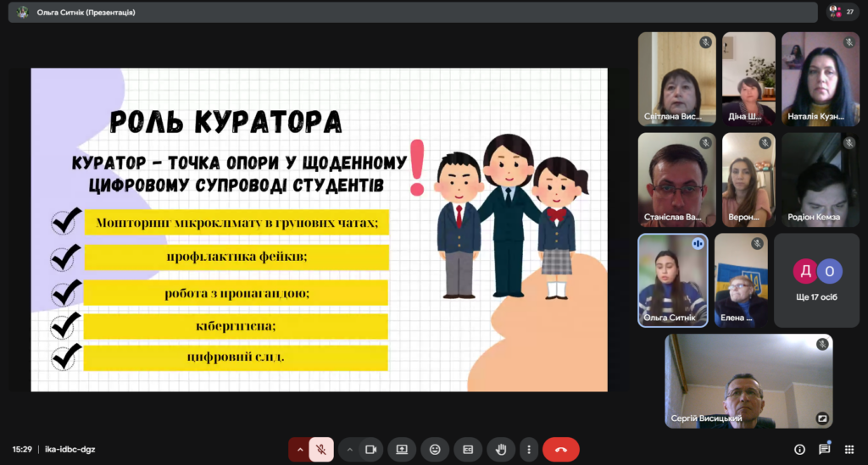This screenshot has height=465, width=868.
Task: Open the emoji reactions panel
Action: (x=435, y=449)
